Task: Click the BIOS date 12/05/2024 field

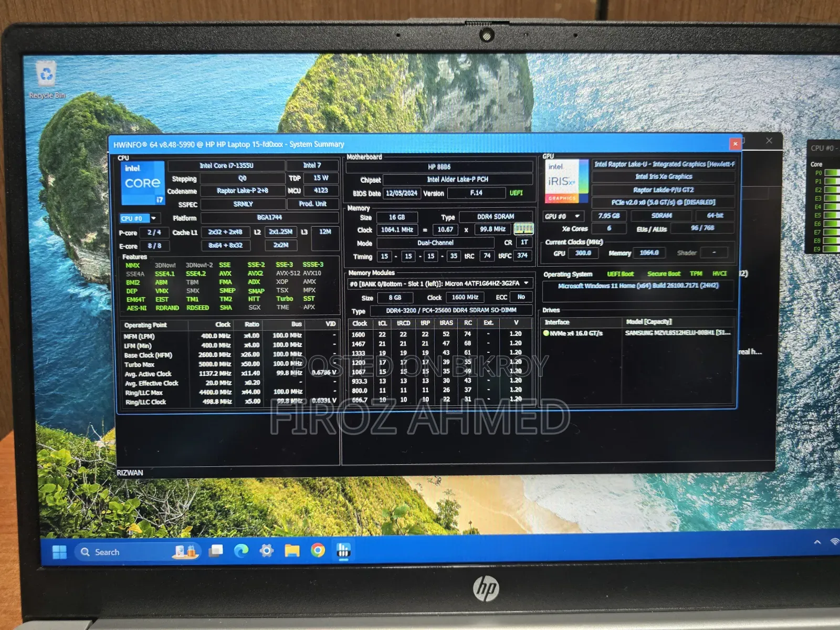Action: [402, 193]
